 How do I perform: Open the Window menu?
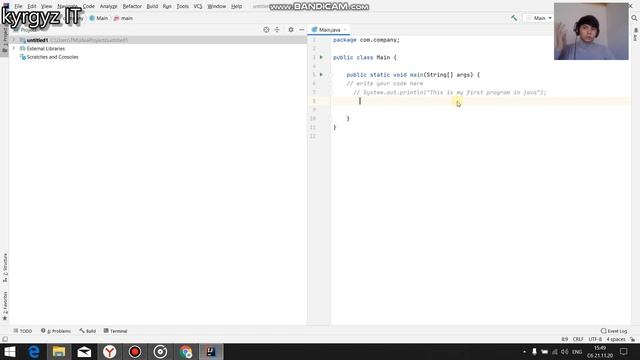pyautogui.click(x=217, y=6)
